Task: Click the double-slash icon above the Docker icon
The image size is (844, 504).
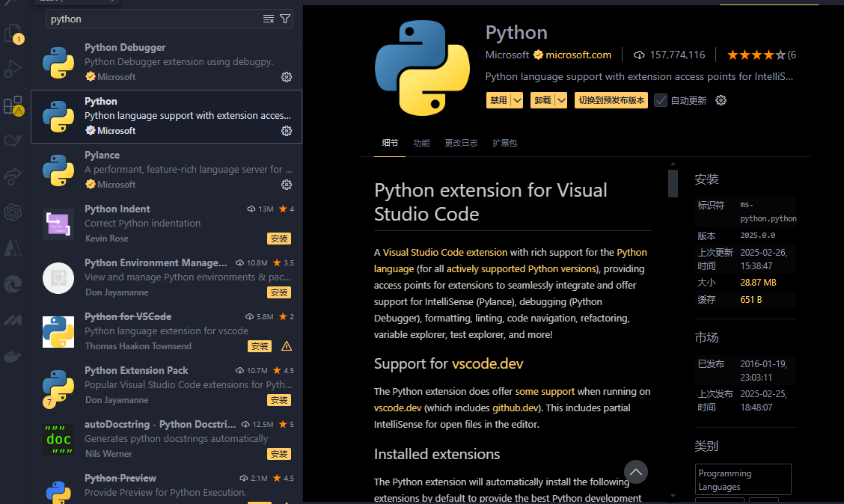Action: tap(13, 320)
